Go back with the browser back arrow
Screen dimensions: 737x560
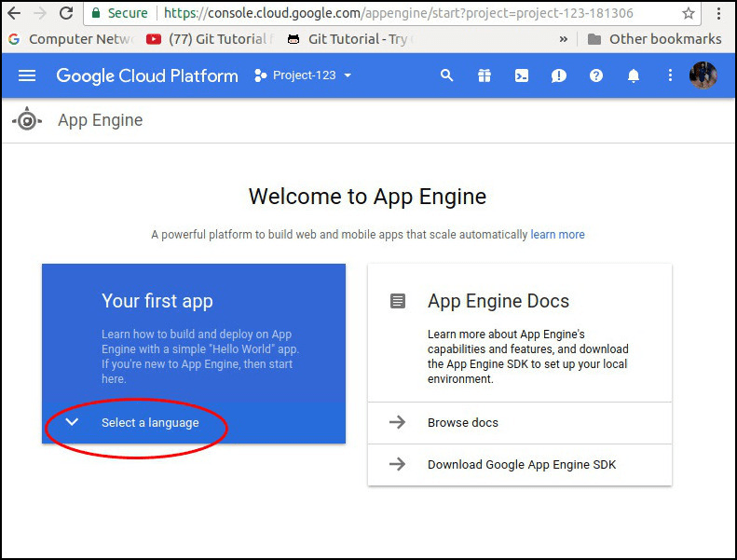(14, 13)
